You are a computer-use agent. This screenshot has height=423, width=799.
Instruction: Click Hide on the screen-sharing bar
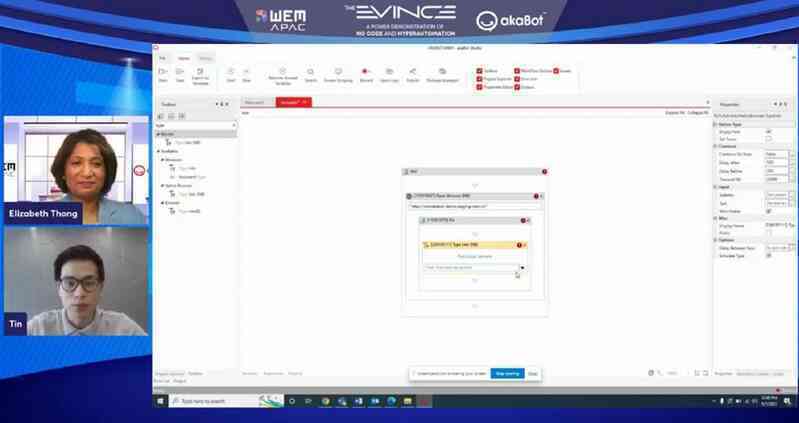click(532, 374)
